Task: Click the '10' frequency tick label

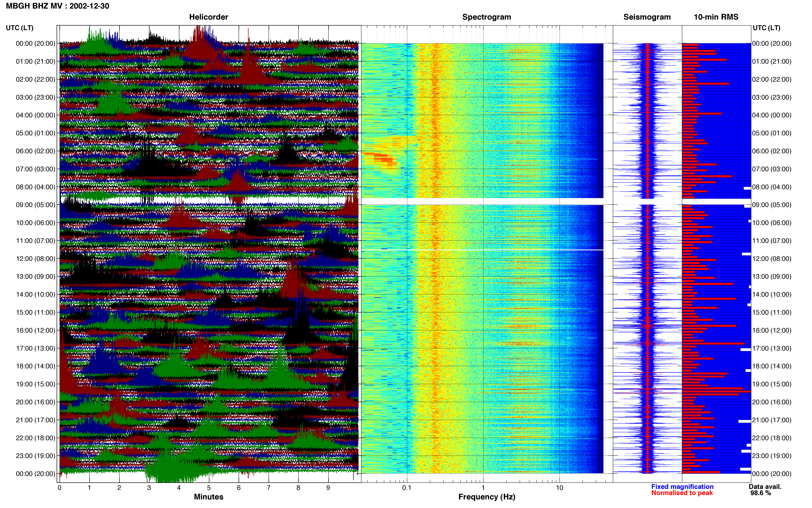Action: coord(559,487)
